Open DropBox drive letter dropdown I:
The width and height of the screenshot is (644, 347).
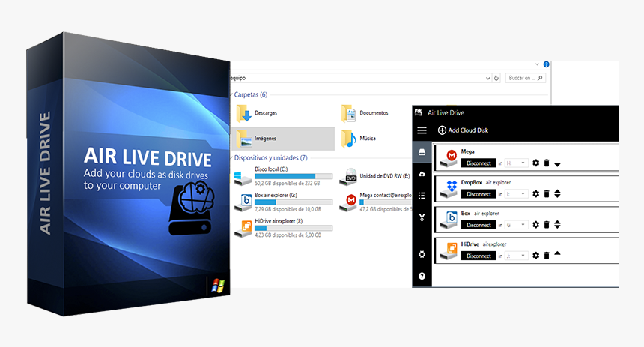[516, 194]
